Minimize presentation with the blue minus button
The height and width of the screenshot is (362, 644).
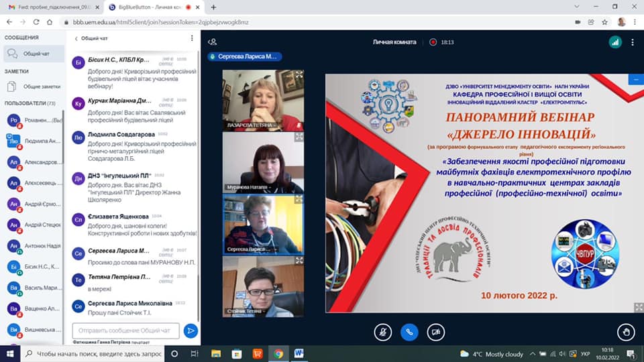click(635, 79)
